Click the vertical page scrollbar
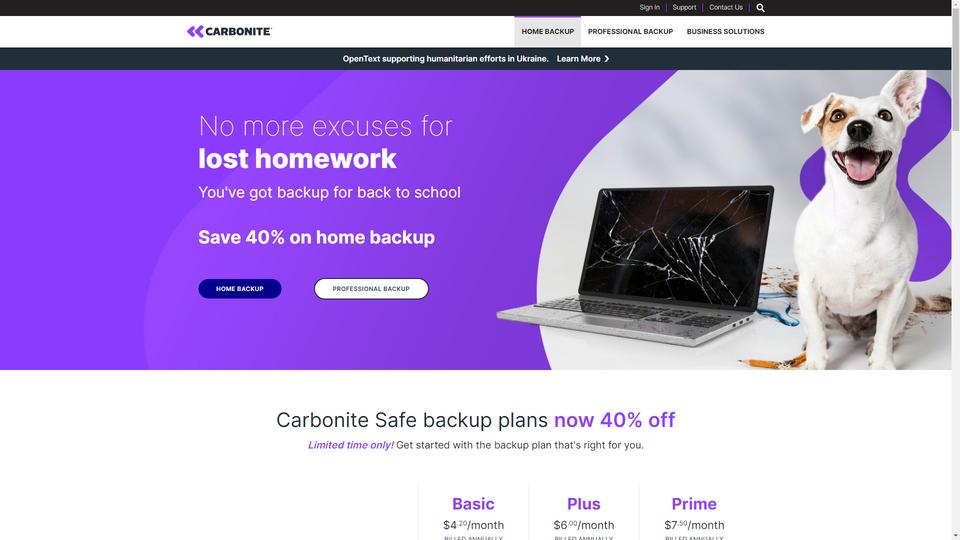This screenshot has width=960, height=540. coord(956,270)
